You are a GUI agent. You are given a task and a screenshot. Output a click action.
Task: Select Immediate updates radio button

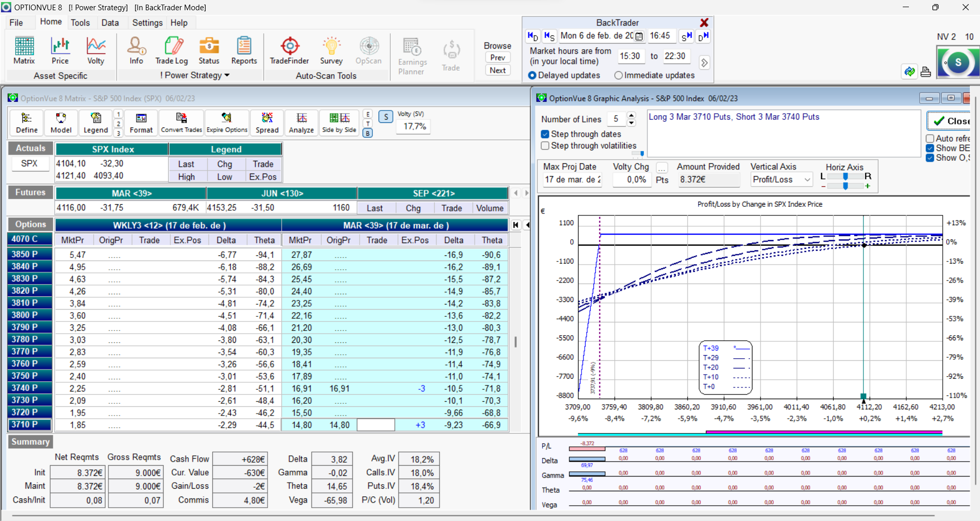point(618,75)
